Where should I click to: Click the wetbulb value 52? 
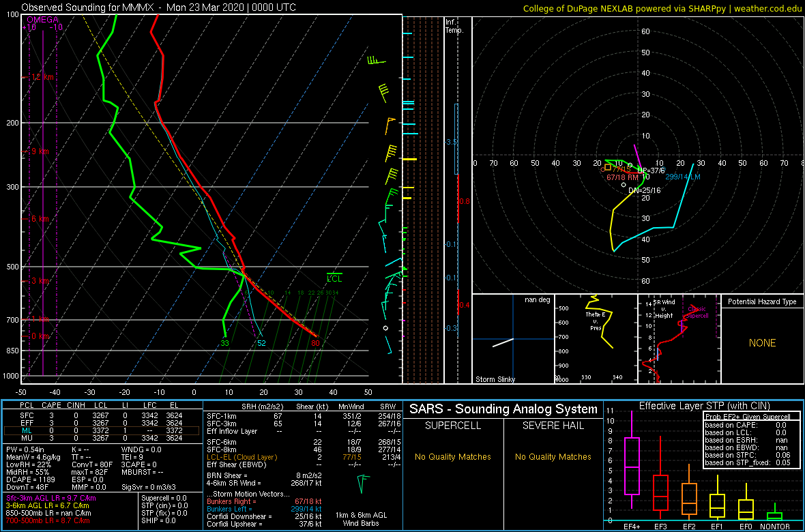point(261,343)
